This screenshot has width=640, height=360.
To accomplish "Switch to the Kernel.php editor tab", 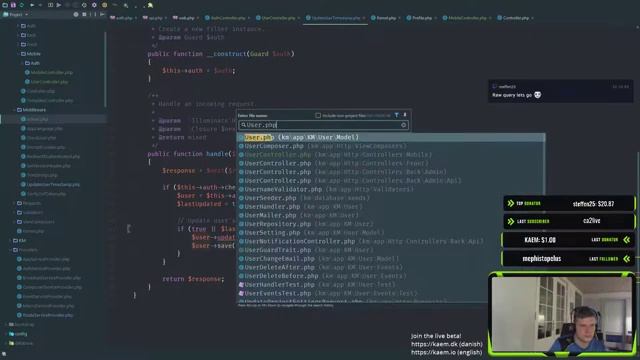I will pyautogui.click(x=385, y=18).
